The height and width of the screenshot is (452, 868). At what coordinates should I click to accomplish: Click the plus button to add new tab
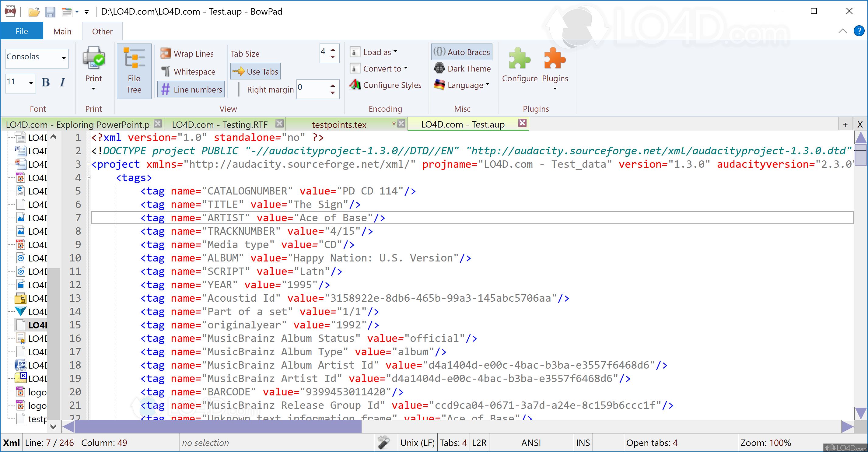coord(845,125)
